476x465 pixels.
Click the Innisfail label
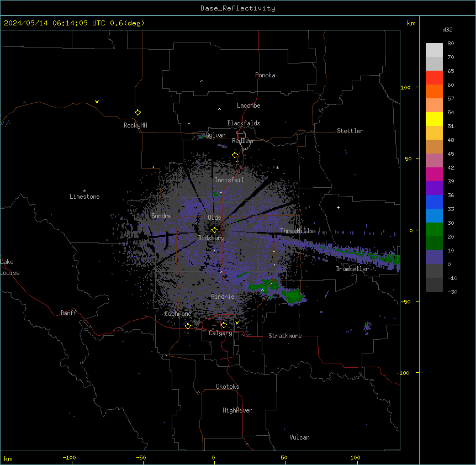pyautogui.click(x=230, y=180)
